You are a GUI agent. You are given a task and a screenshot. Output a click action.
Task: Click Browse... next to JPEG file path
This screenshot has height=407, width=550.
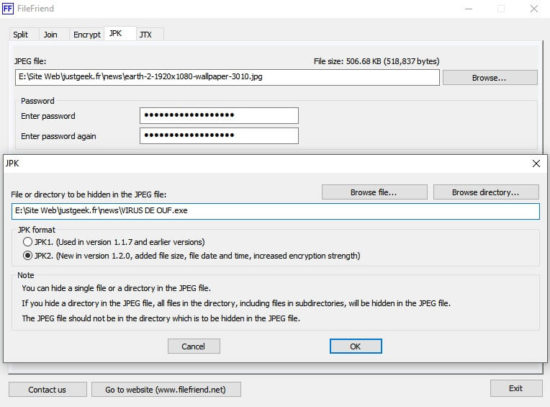point(490,78)
